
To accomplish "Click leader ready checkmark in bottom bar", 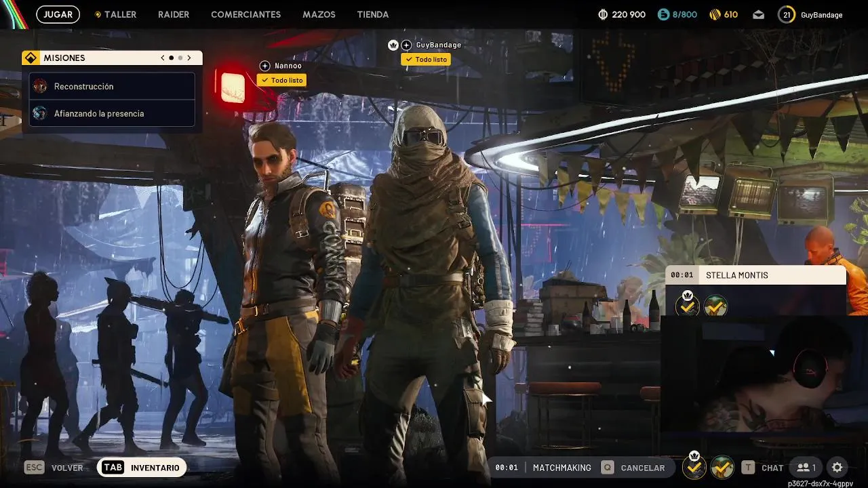I will (x=694, y=467).
